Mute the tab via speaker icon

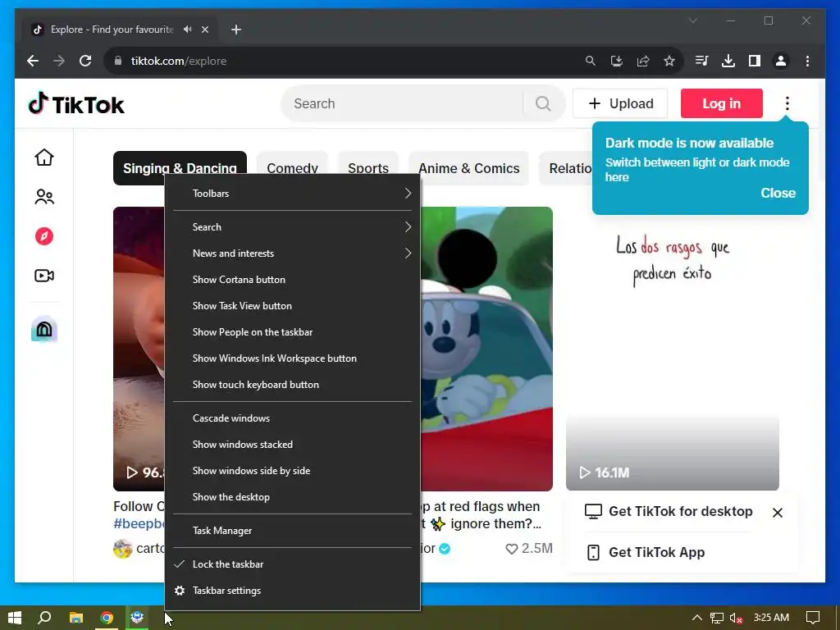(188, 30)
